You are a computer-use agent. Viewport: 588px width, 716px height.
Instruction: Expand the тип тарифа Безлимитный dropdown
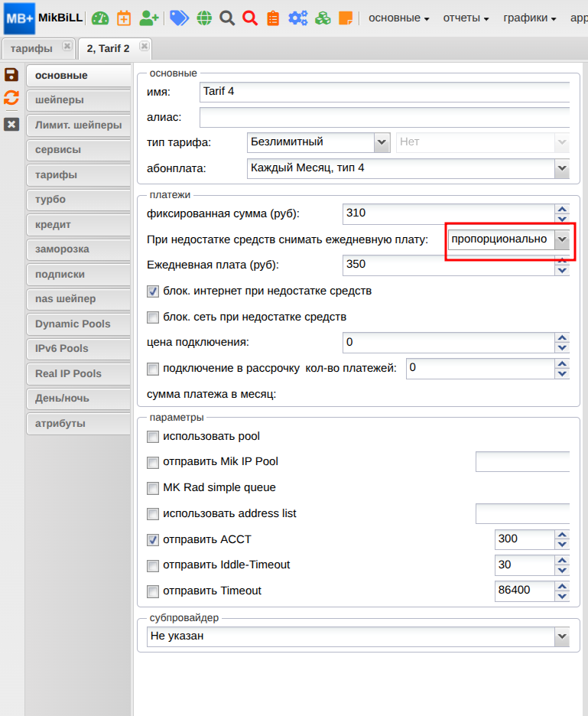(x=382, y=142)
